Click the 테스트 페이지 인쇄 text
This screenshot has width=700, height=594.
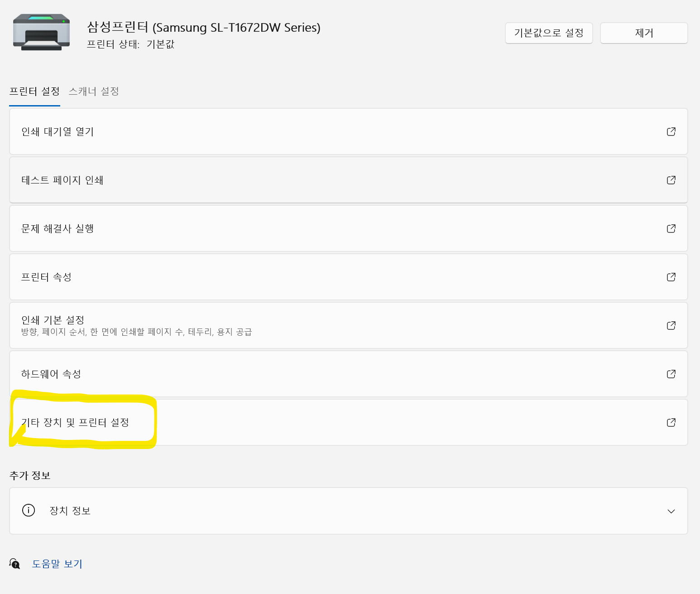pyautogui.click(x=62, y=180)
